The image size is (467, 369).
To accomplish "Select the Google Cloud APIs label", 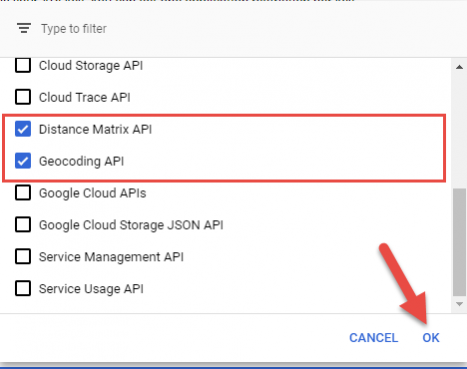I will (x=93, y=193).
